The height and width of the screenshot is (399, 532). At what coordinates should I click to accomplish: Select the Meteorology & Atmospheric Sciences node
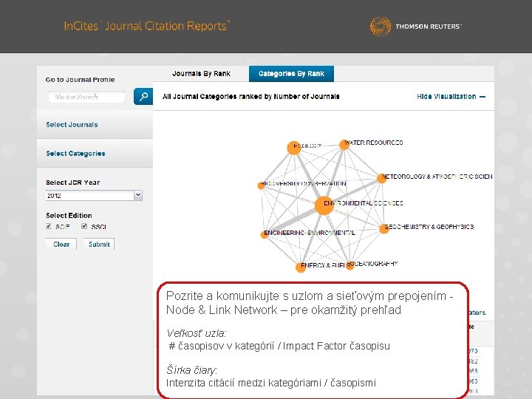pyautogui.click(x=381, y=178)
